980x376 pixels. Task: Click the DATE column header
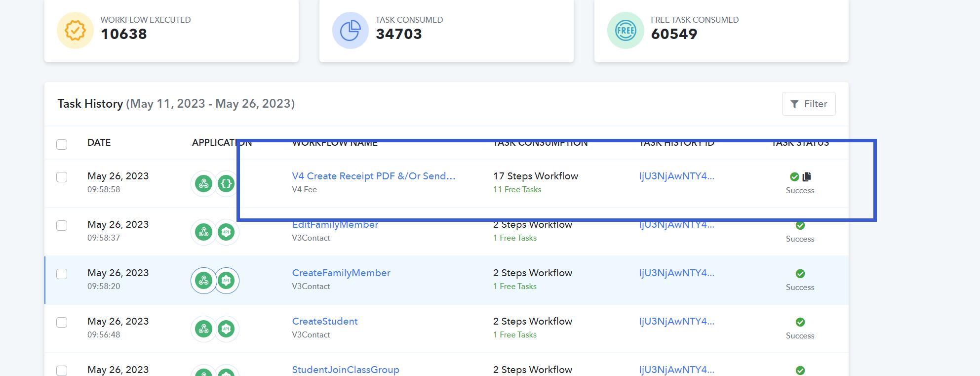[x=99, y=142]
